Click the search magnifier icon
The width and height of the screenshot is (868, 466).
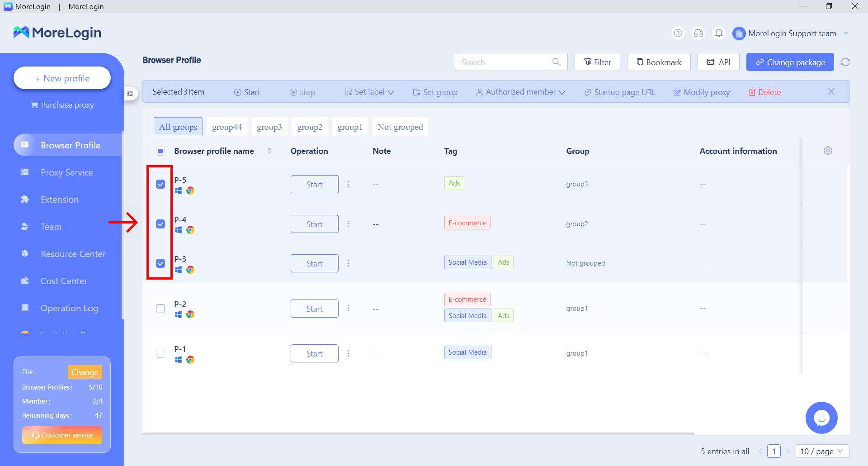pos(556,62)
